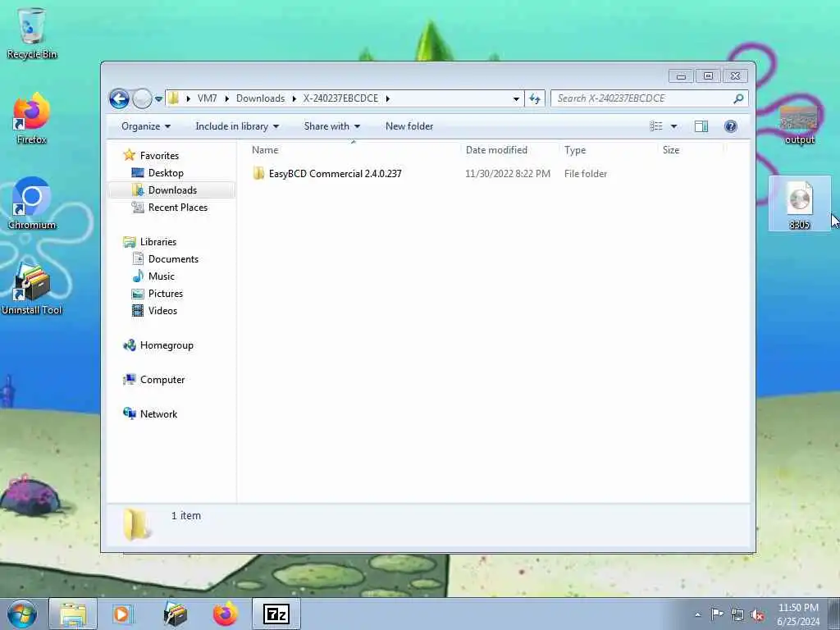Select the Firefox desktop shortcut
The width and height of the screenshot is (840, 630).
(x=32, y=119)
